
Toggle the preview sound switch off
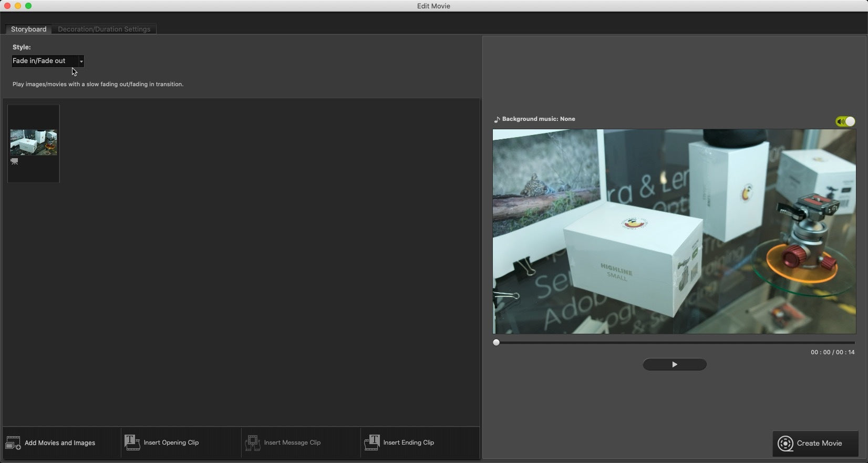click(x=845, y=121)
